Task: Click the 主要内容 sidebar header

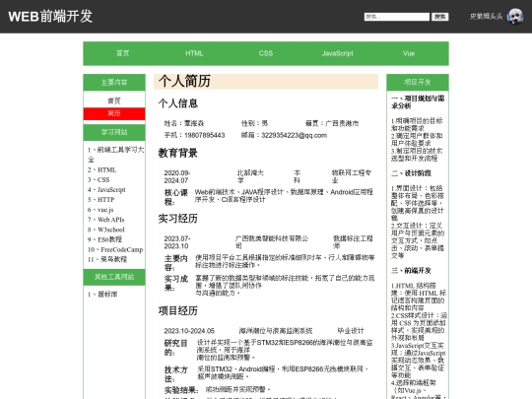Action: [114, 82]
